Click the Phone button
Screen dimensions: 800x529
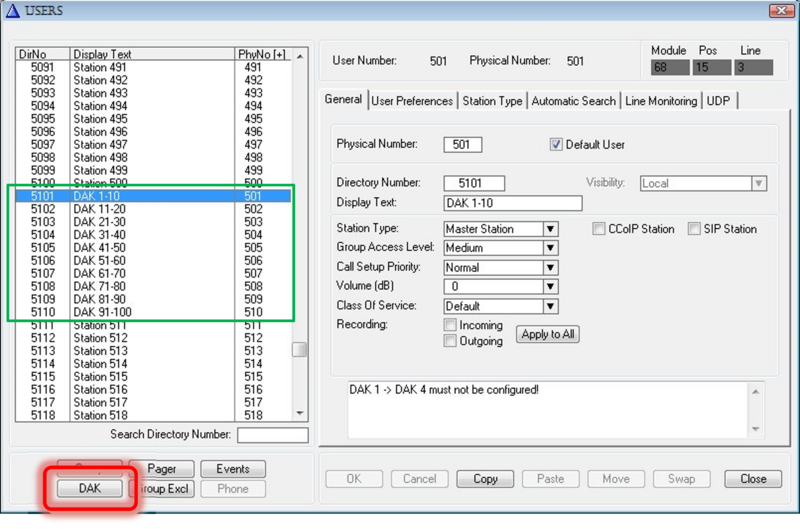(x=233, y=489)
